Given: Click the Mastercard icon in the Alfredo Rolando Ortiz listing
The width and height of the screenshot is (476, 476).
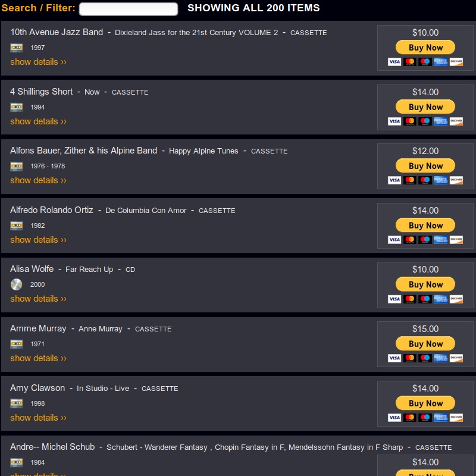Looking at the screenshot, I should [410, 240].
